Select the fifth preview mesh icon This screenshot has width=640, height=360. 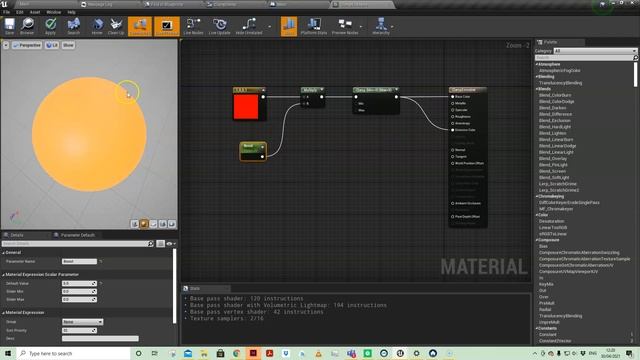(172, 224)
